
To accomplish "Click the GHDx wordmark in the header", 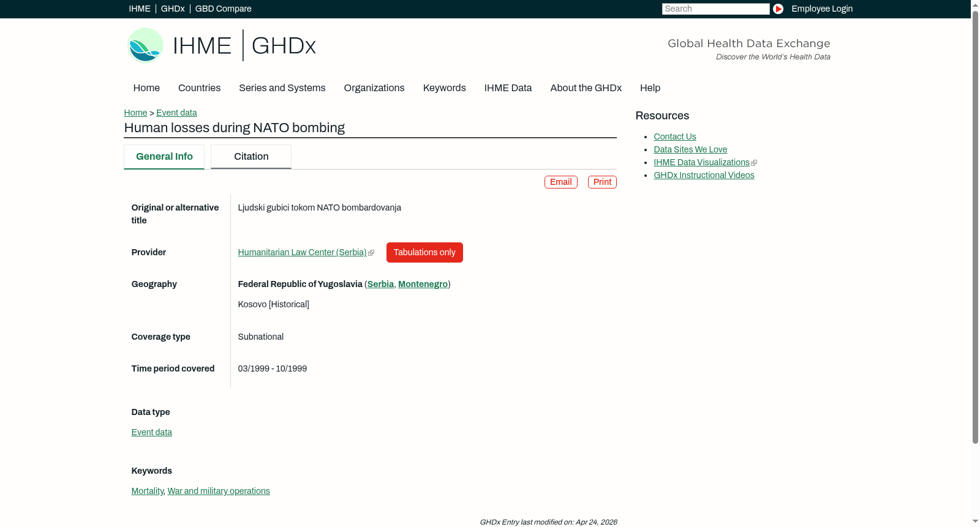I will tap(284, 46).
